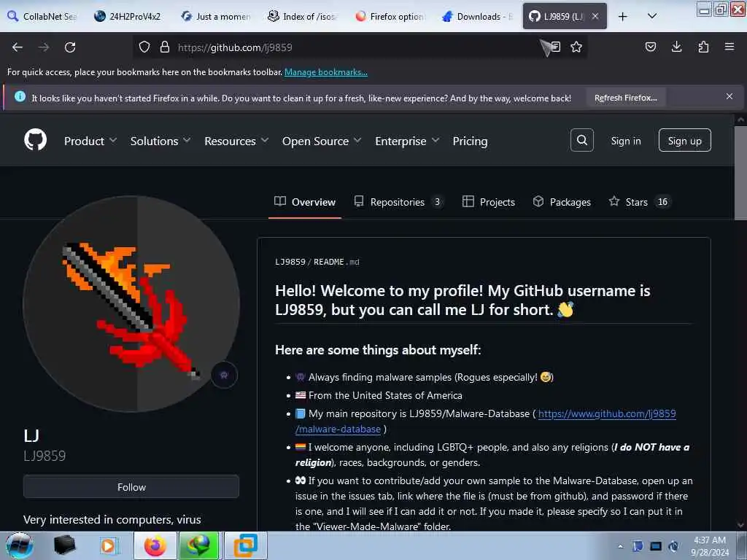Save page to Pocket

pyautogui.click(x=650, y=47)
